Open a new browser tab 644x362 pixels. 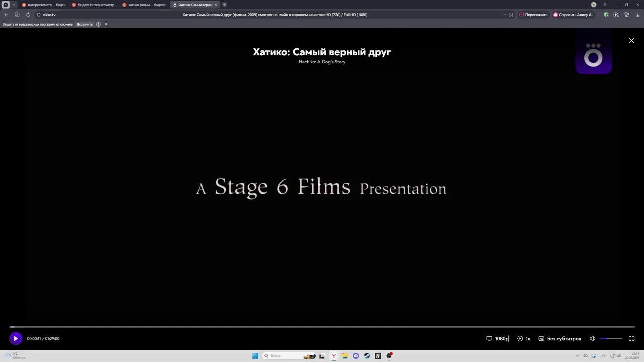pyautogui.click(x=224, y=5)
